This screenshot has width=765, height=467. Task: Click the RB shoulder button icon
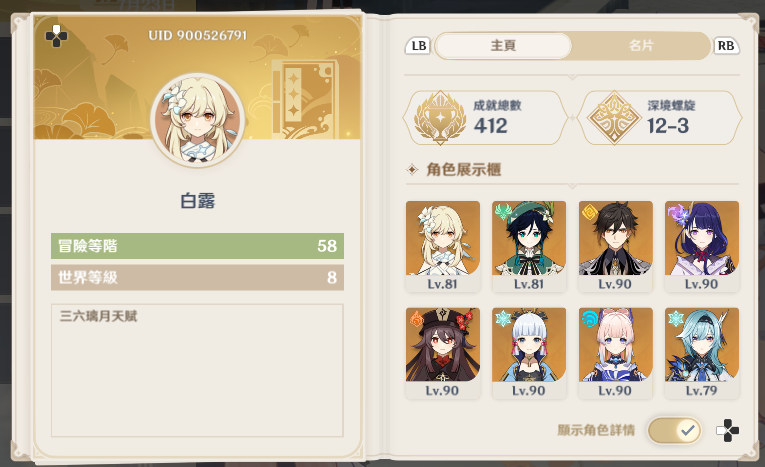[x=726, y=46]
